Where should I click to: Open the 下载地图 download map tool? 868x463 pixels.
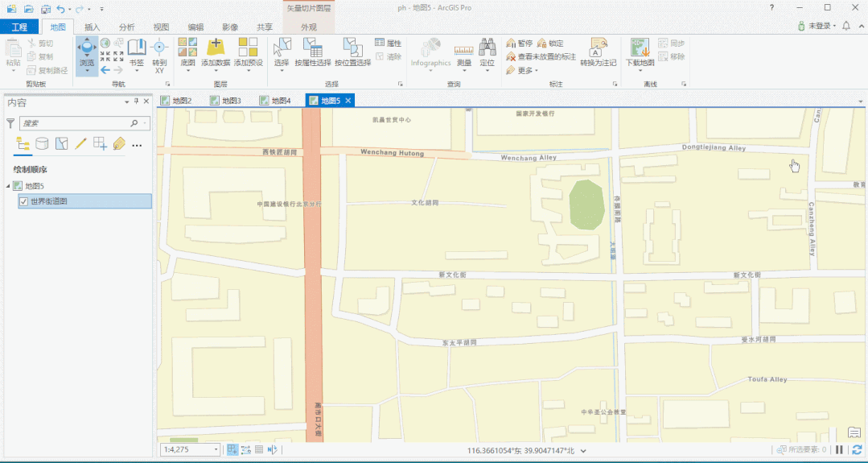(640, 54)
